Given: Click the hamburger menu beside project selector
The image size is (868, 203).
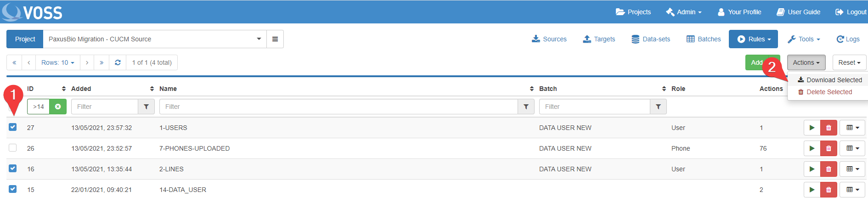Looking at the screenshot, I should point(275,39).
